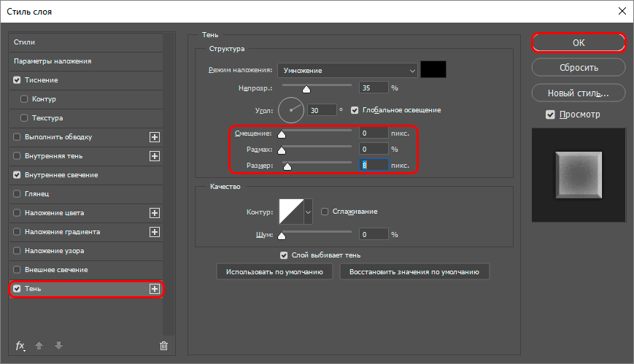Viewport: 634px width, 364px height.
Task: Enable the Сглаживание checkbox
Action: tap(324, 212)
